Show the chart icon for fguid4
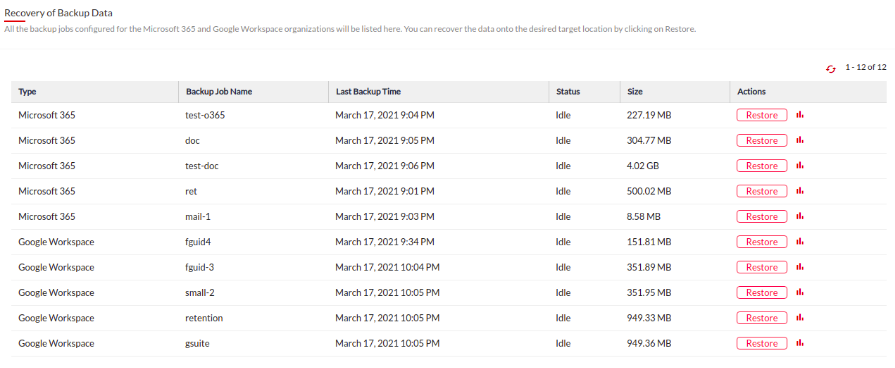The image size is (895, 368). [800, 241]
